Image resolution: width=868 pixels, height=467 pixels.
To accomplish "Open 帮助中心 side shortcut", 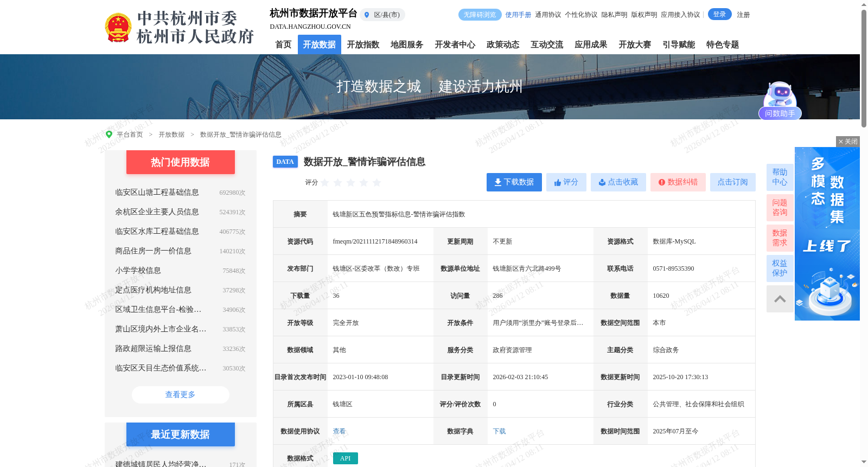I will pos(780,177).
